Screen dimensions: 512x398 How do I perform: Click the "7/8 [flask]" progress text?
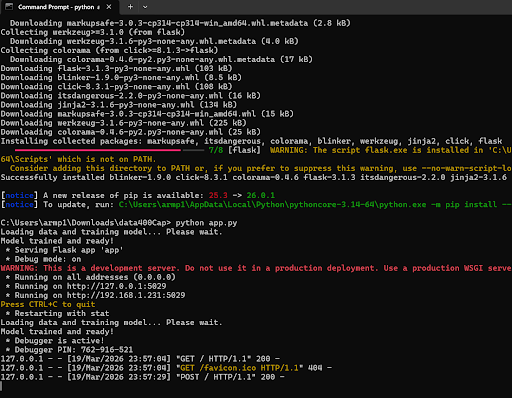[x=234, y=150]
